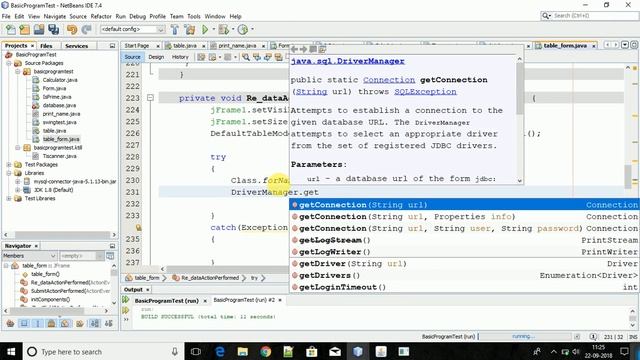Click the Build Project hammer icon
The height and width of the screenshot is (360, 640).
click(175, 29)
